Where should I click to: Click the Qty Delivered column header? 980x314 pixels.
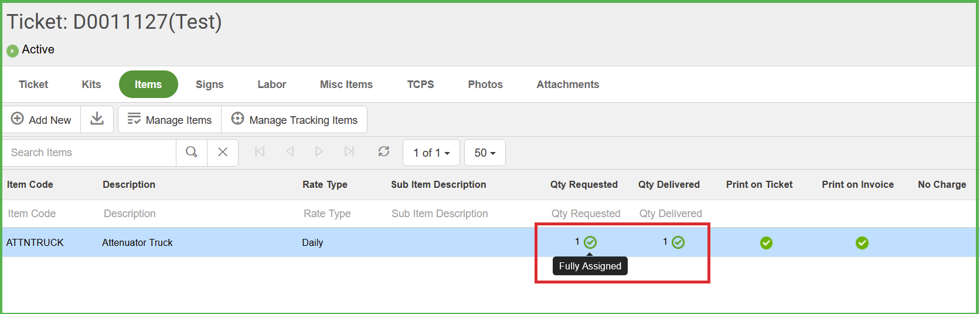(669, 184)
